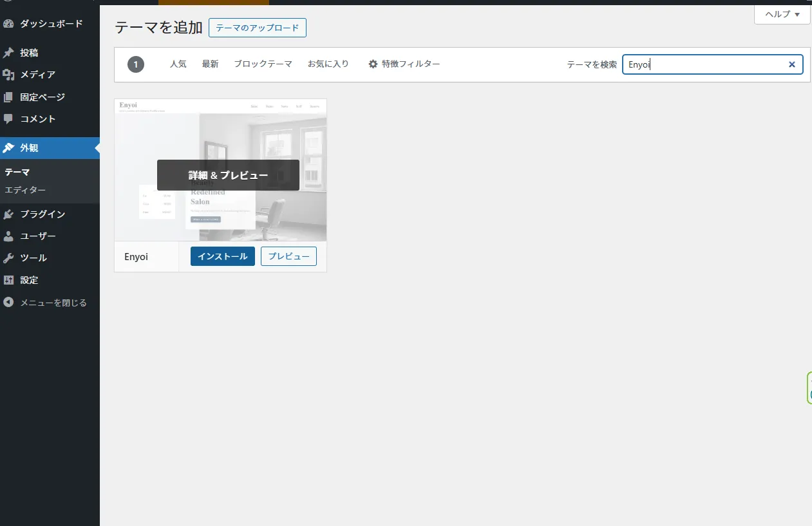Open the エディター submenu link

pyautogui.click(x=25, y=190)
